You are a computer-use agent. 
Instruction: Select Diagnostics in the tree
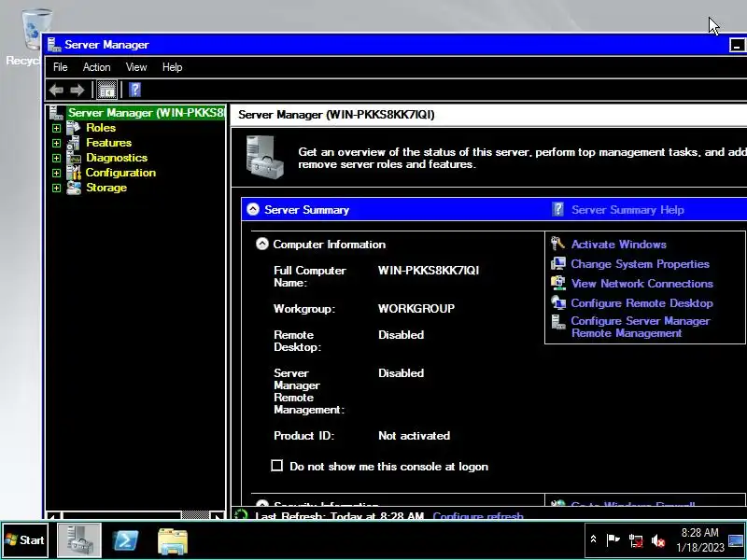pyautogui.click(x=116, y=158)
